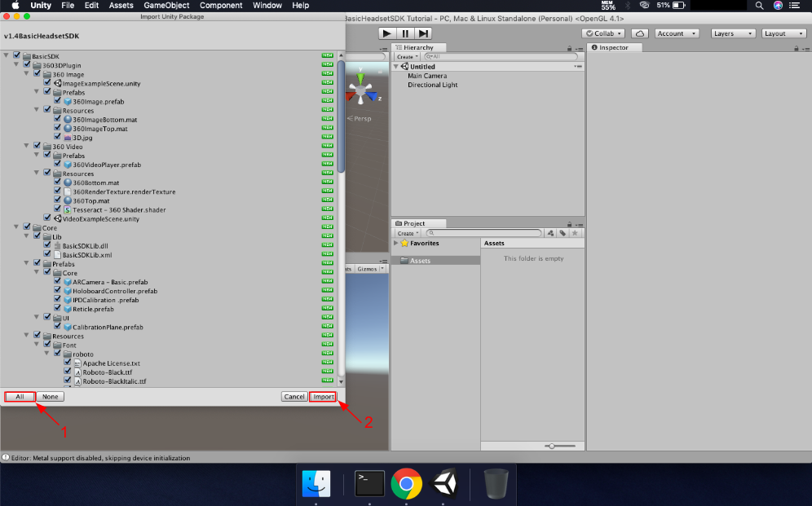
Task: Open the Gizmos dropdown in Scene view
Action: click(370, 269)
